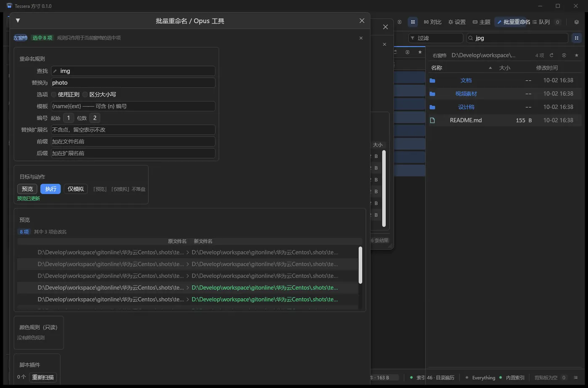The image size is (588, 388).
Task: Run the rename with 执行 button
Action: [51, 189]
